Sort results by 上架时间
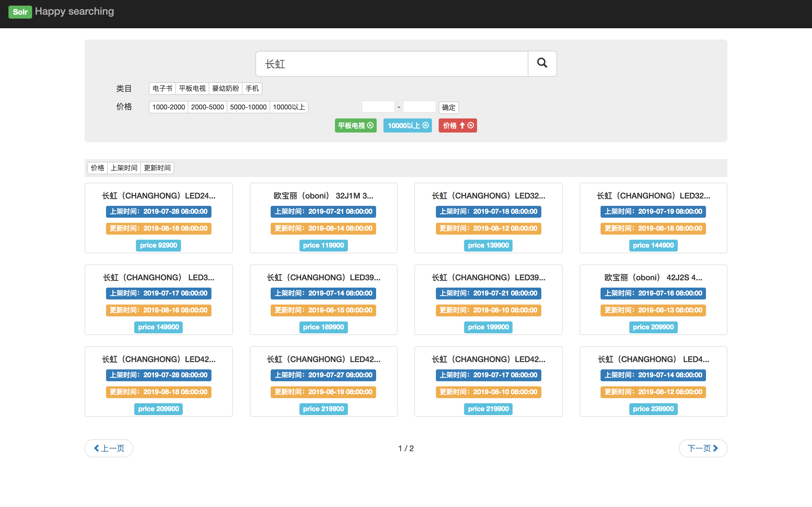 [x=124, y=168]
